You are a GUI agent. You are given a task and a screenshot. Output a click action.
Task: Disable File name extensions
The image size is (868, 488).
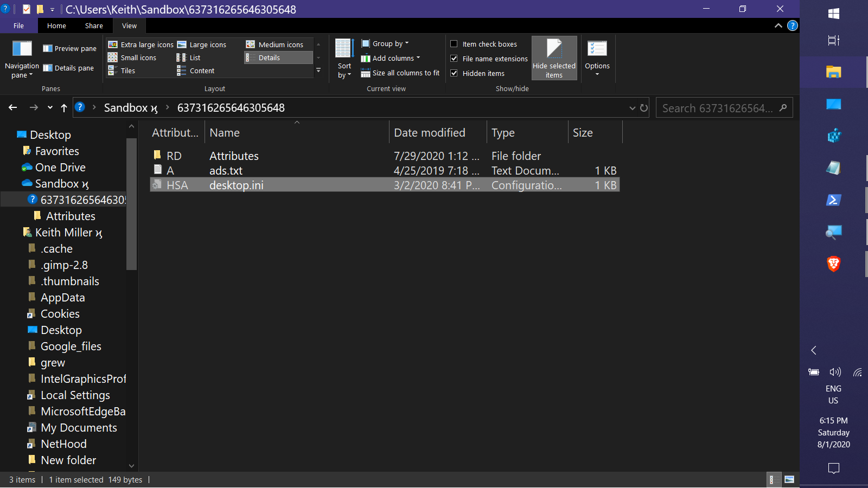454,59
